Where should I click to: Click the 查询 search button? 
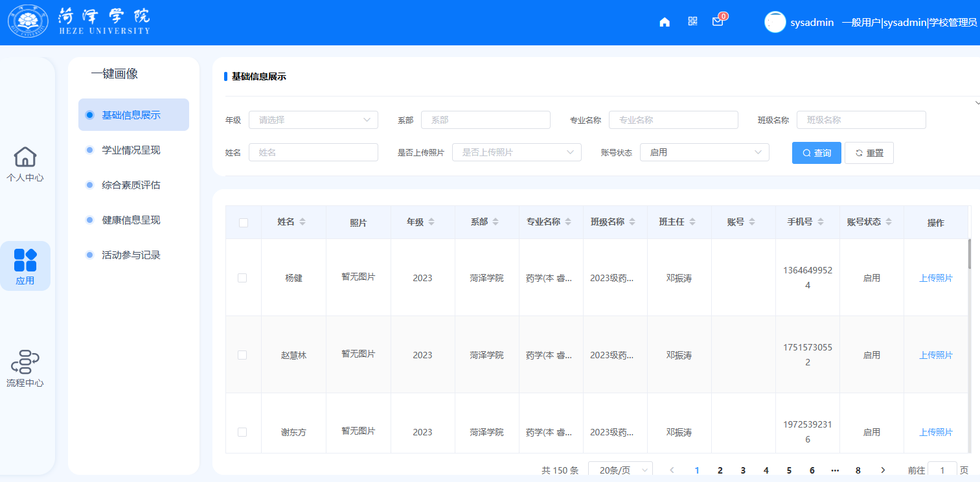pyautogui.click(x=816, y=153)
